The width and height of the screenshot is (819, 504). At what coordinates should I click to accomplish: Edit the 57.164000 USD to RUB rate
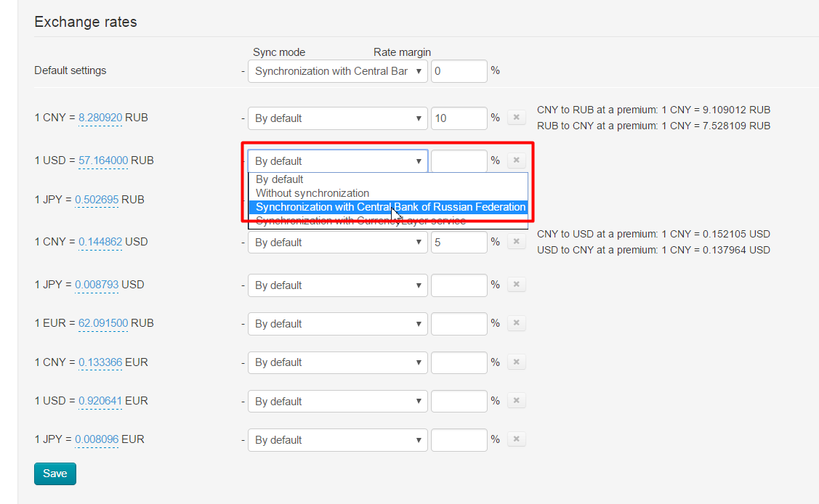click(x=103, y=160)
